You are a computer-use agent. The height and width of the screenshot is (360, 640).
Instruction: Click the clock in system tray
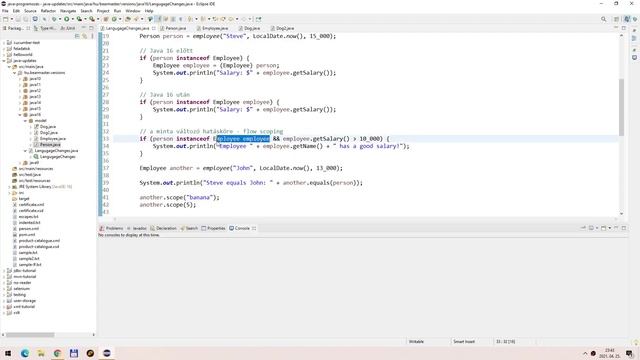point(609,353)
